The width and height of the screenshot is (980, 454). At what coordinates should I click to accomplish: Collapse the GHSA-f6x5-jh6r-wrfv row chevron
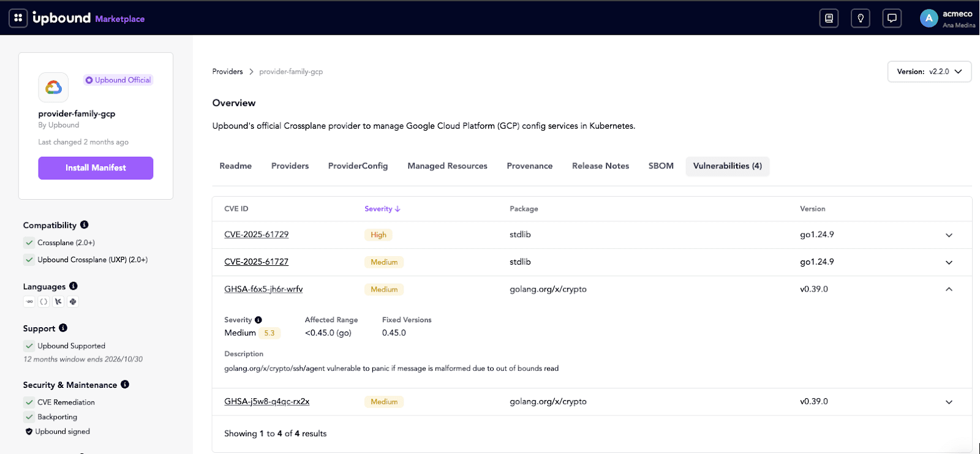[x=949, y=289]
